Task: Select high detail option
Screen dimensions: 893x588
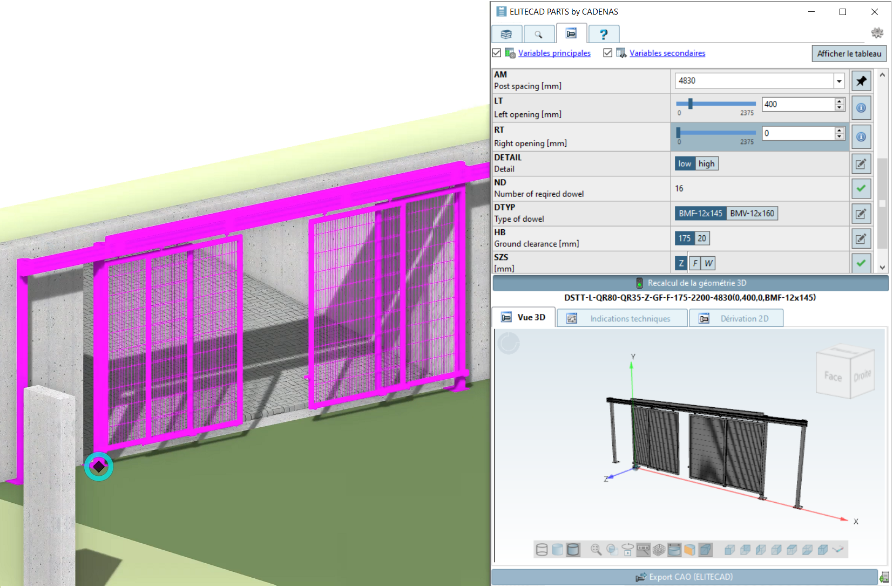Action: (706, 163)
